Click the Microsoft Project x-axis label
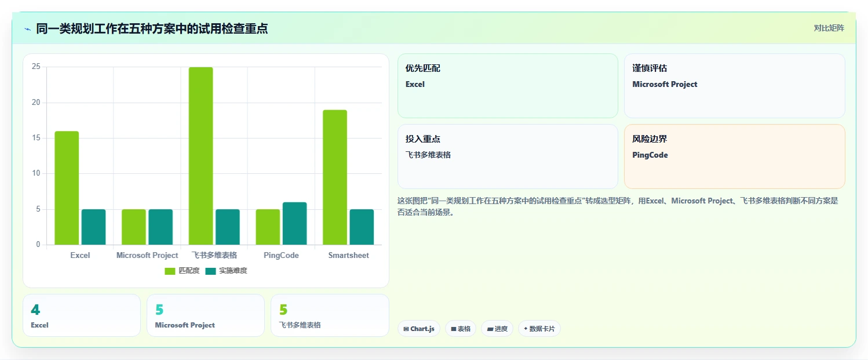868x360 pixels. 147,255
